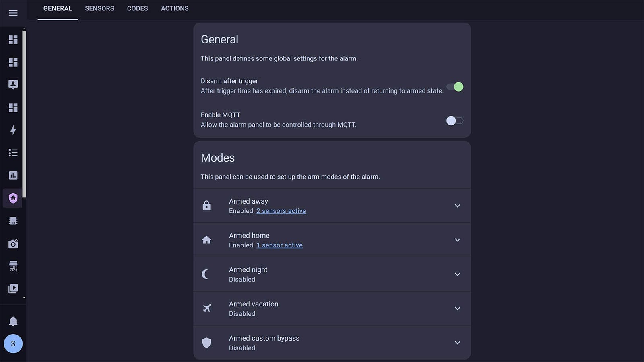The height and width of the screenshot is (362, 644).
Task: Open notifications bell in sidebar
Action: click(x=13, y=321)
